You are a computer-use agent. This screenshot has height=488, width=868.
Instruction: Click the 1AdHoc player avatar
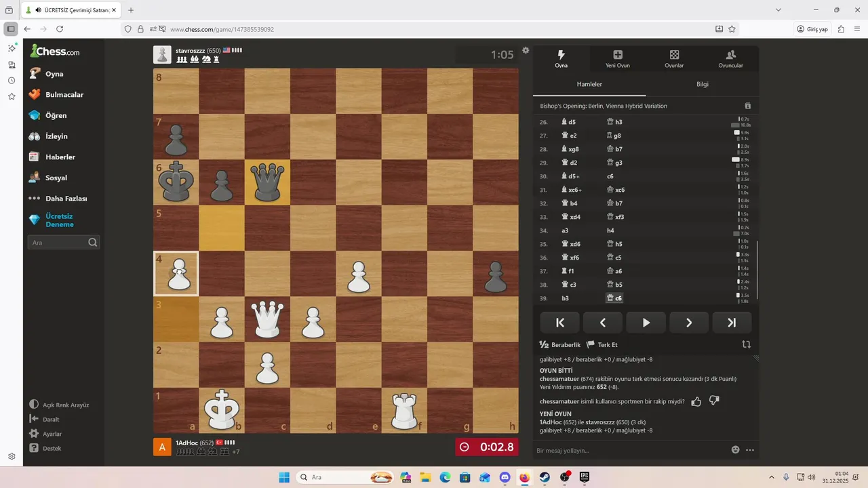[x=162, y=447]
